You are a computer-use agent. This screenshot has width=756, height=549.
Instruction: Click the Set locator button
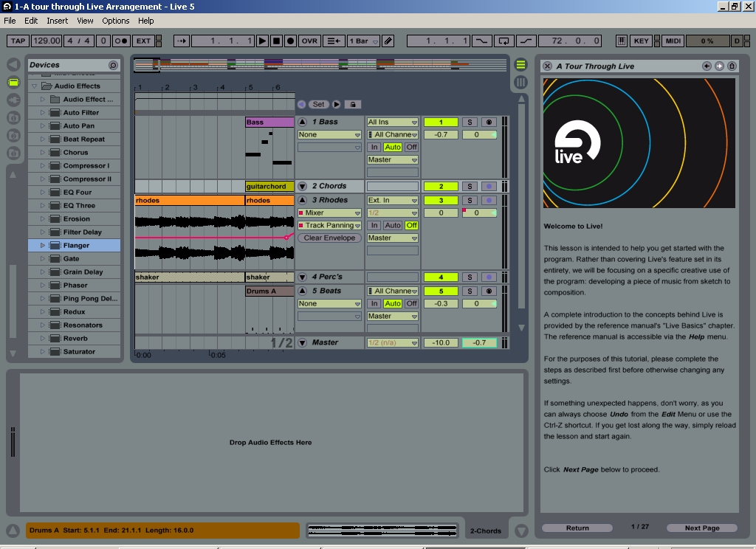(319, 104)
